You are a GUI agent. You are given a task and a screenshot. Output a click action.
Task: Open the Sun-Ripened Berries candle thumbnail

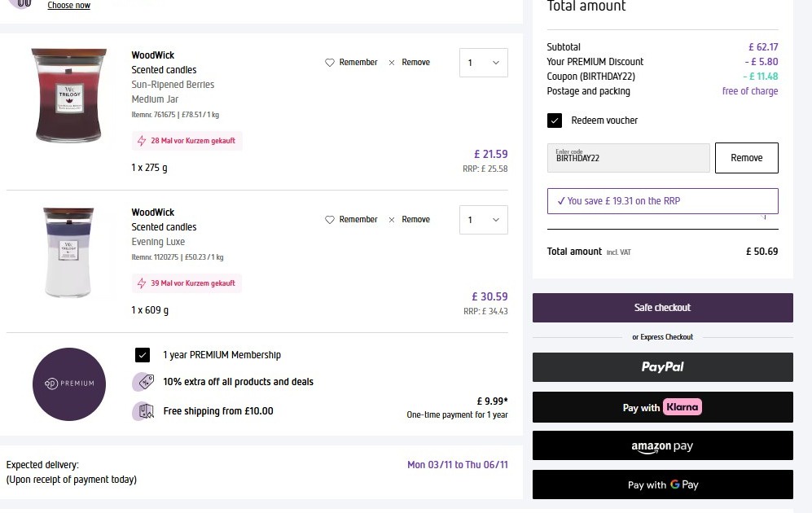(69, 95)
